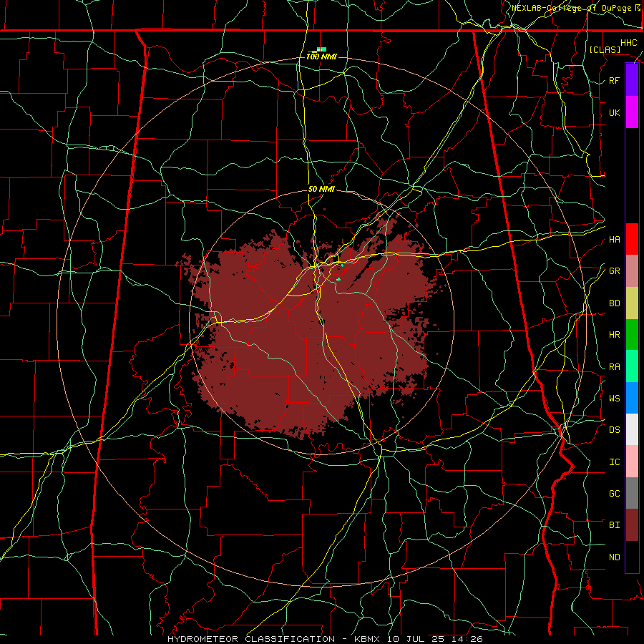Click the [CLAS] units label
This screenshot has height=644, width=644.
605,50
